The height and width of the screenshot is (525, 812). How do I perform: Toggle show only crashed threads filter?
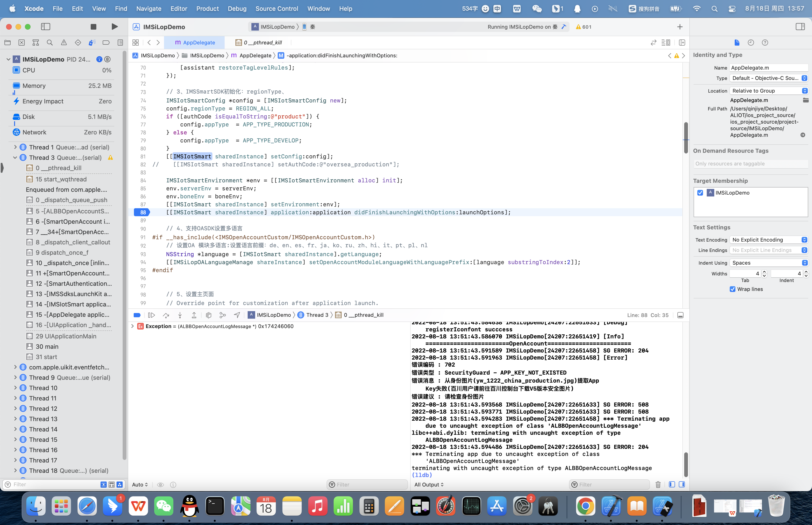click(x=104, y=484)
